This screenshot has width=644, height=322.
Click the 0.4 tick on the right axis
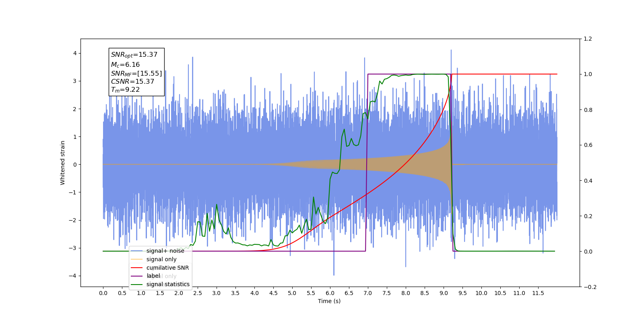coord(588,181)
